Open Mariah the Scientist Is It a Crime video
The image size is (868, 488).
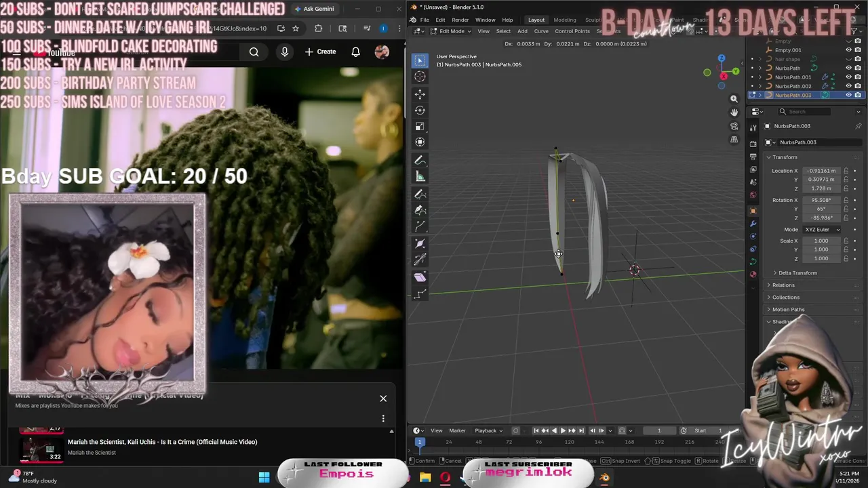tap(162, 442)
